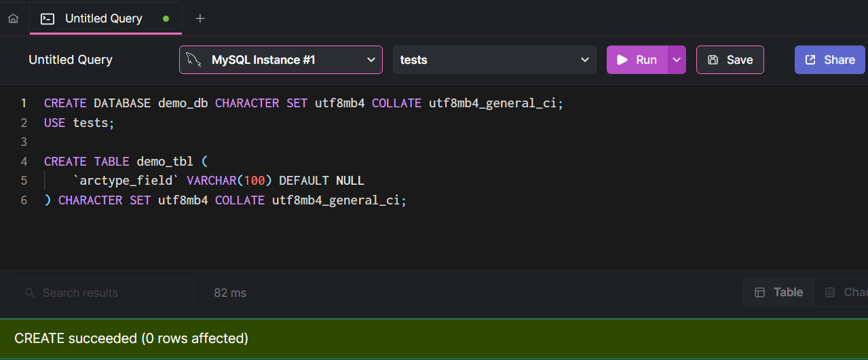This screenshot has width=868, height=360.
Task: Select the Untitled Query tab
Action: (103, 18)
